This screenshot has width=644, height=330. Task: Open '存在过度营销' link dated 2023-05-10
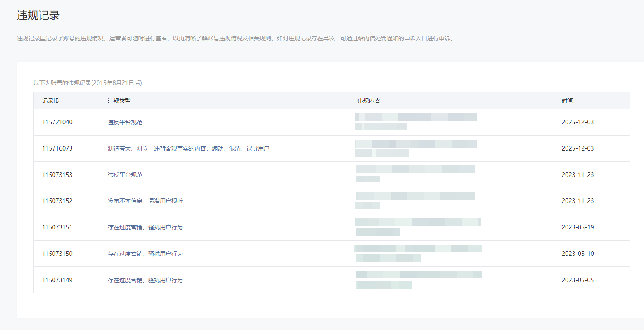pyautogui.click(x=145, y=254)
